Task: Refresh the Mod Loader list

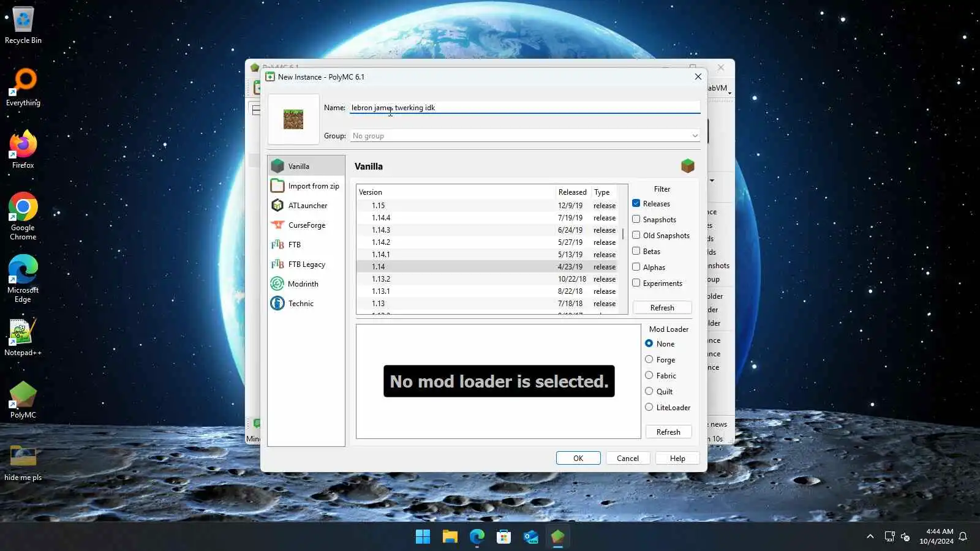Action: (668, 432)
